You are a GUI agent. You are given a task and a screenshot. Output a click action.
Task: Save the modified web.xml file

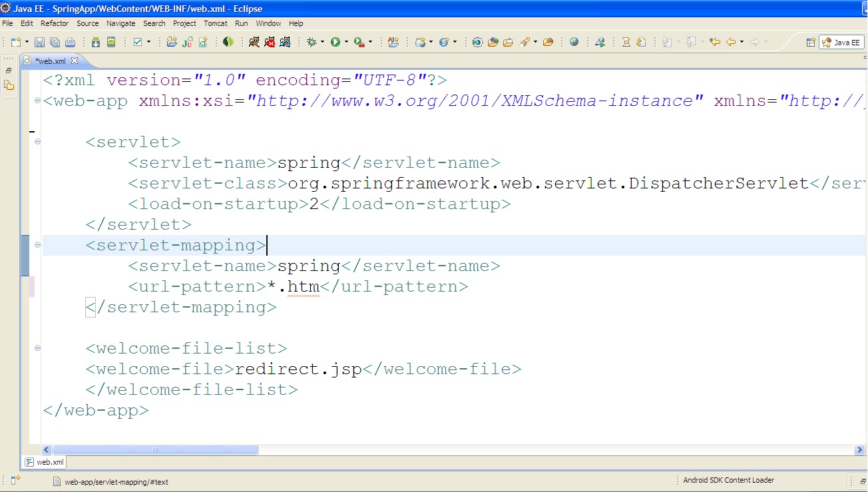(x=39, y=41)
